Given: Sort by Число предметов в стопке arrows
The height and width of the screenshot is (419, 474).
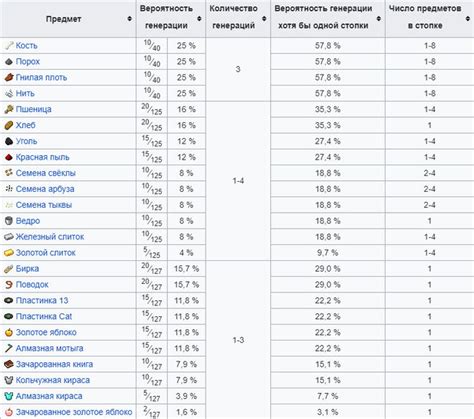Looking at the screenshot, I should click(467, 19).
